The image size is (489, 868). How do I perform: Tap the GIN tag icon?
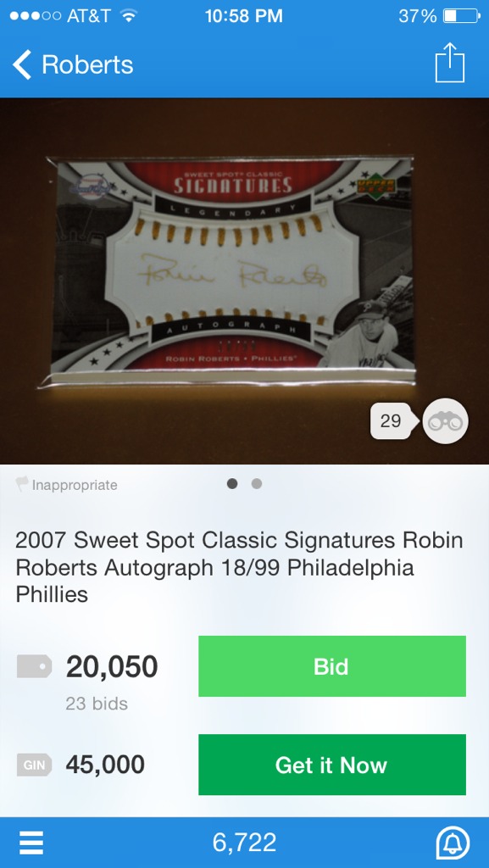click(x=34, y=765)
